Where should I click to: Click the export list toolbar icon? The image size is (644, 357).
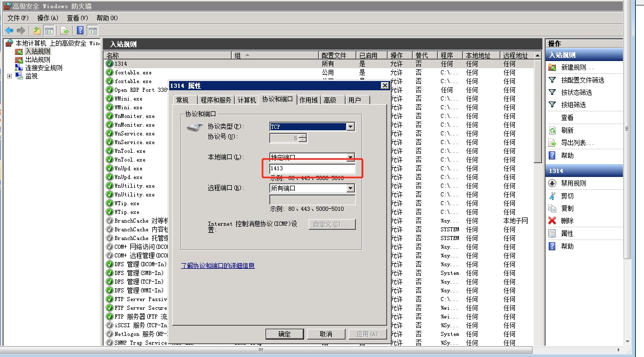pyautogui.click(x=65, y=30)
